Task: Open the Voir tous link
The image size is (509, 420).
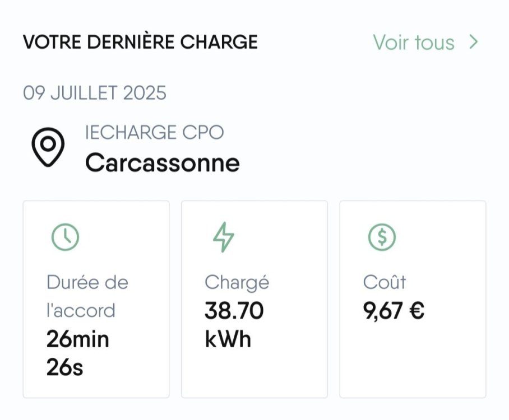Action: click(x=414, y=43)
